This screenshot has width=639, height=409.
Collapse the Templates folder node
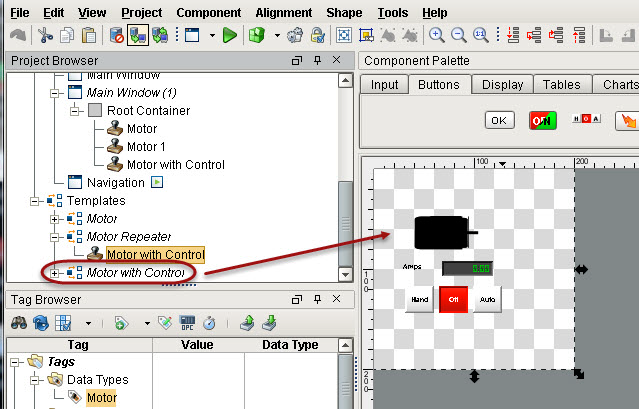33,201
